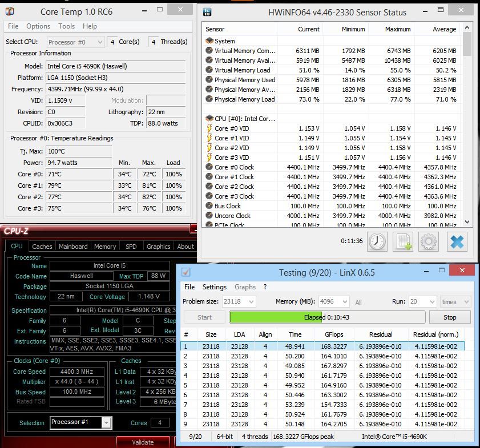Click the Physical Memory Load gauge icon

209,99
